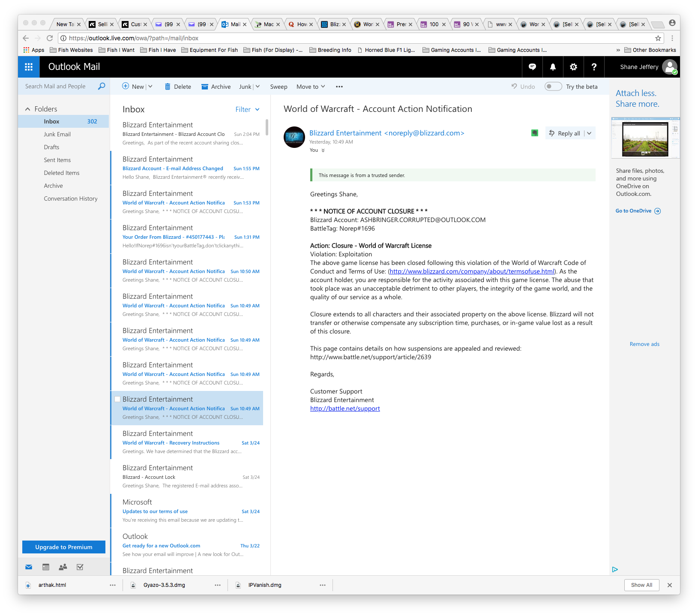Click the AdChoices icon in the ad pane

point(615,569)
